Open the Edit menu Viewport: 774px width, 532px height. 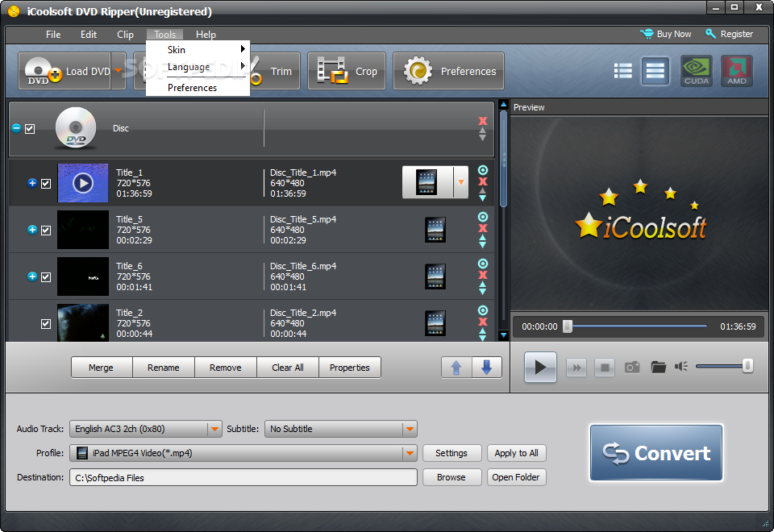[89, 35]
